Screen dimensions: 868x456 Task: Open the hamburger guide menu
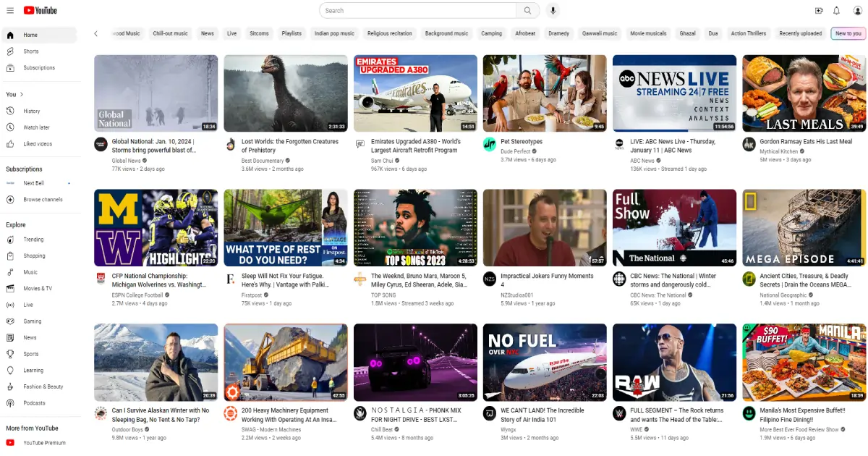point(10,10)
